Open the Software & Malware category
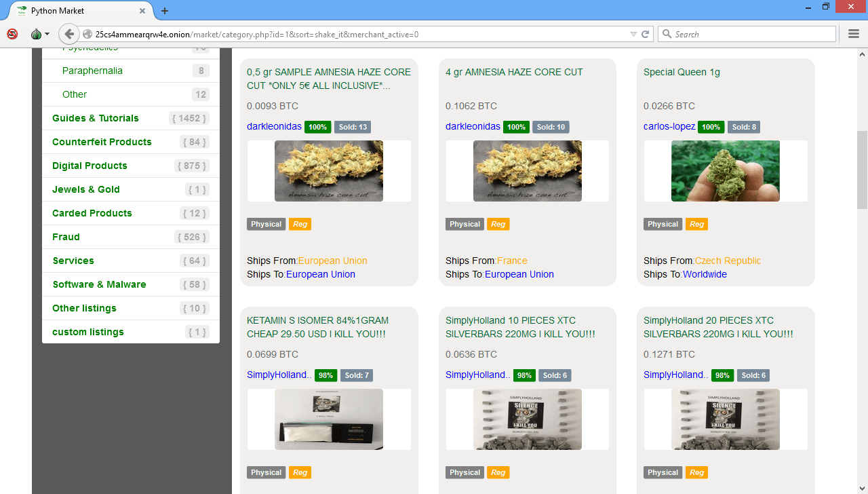This screenshot has width=868, height=494. 100,284
